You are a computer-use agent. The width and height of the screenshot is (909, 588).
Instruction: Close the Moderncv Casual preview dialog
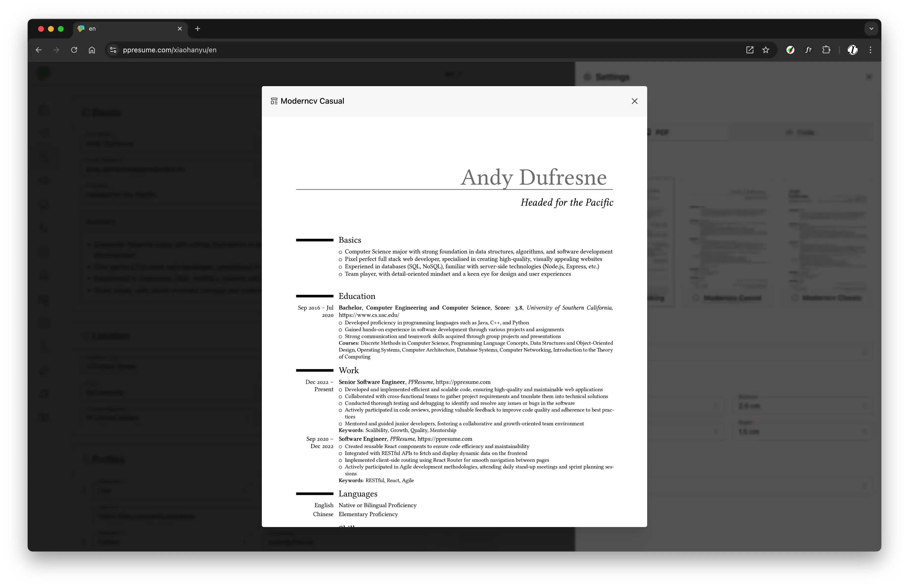[634, 101]
